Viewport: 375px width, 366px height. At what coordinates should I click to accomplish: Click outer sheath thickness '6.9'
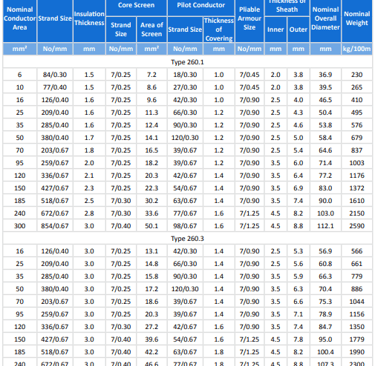click(298, 188)
